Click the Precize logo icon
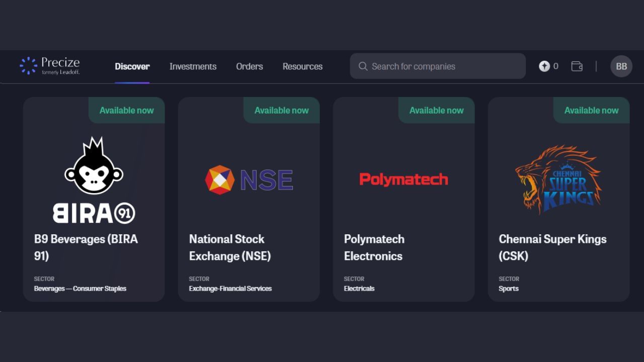The width and height of the screenshot is (644, 362). coord(28,66)
